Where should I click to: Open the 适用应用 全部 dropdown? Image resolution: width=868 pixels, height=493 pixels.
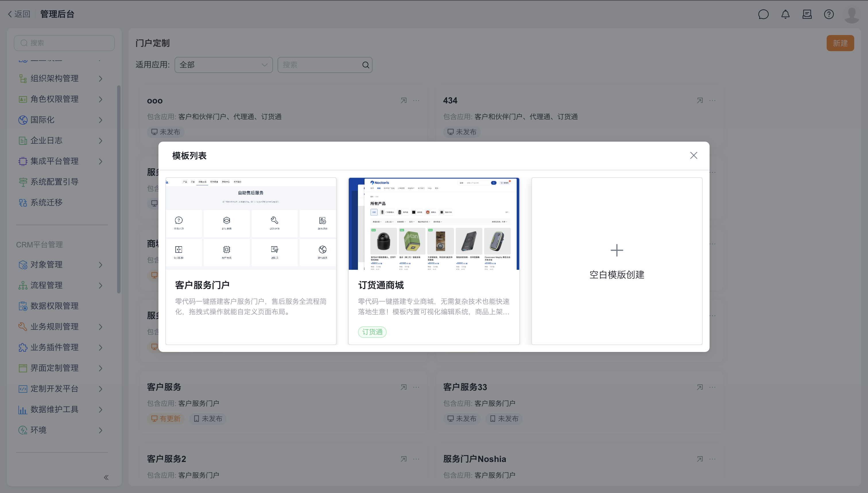223,65
